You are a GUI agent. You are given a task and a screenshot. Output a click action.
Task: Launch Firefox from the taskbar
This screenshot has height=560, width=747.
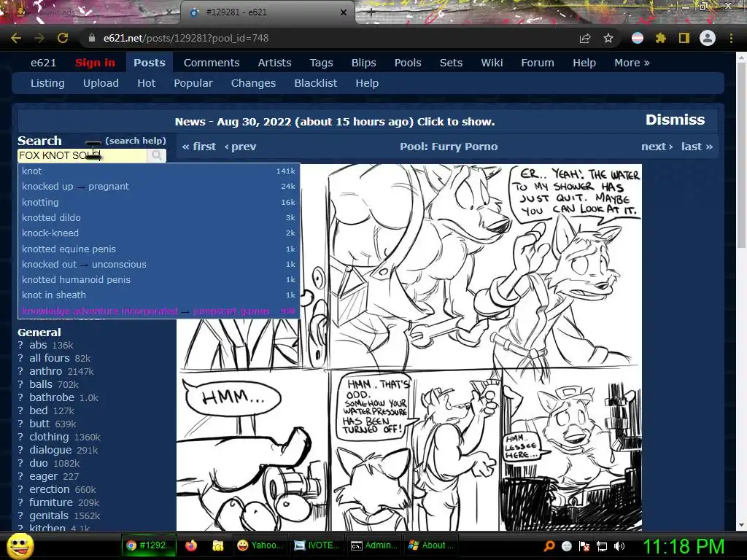[191, 545]
